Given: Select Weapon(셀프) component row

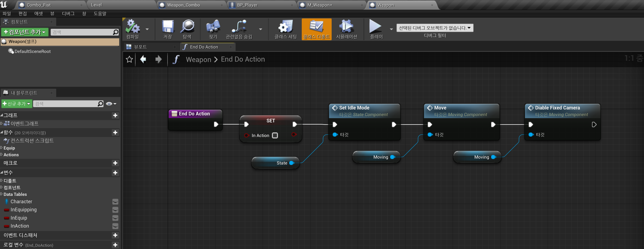Looking at the screenshot, I should point(60,42).
